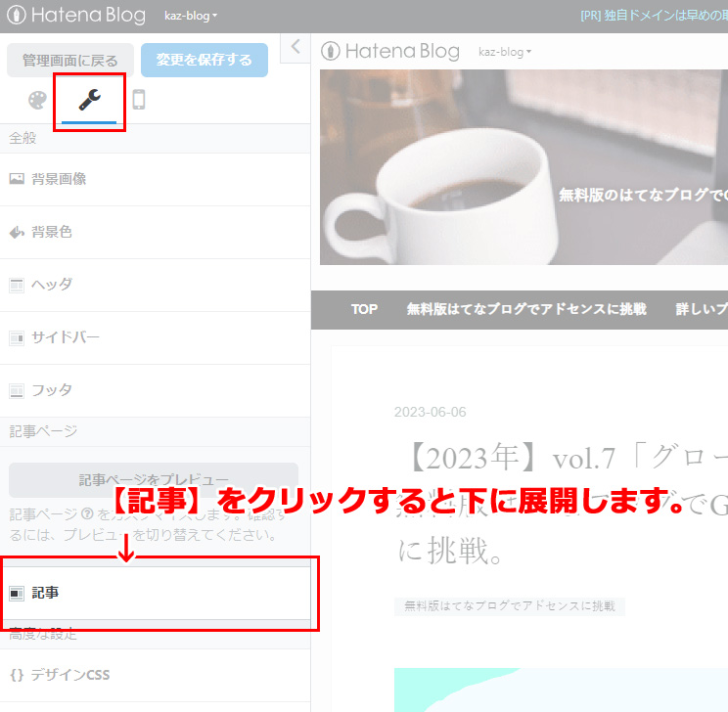Click the フッタ layout icon
This screenshot has height=712, width=728.
(17, 391)
